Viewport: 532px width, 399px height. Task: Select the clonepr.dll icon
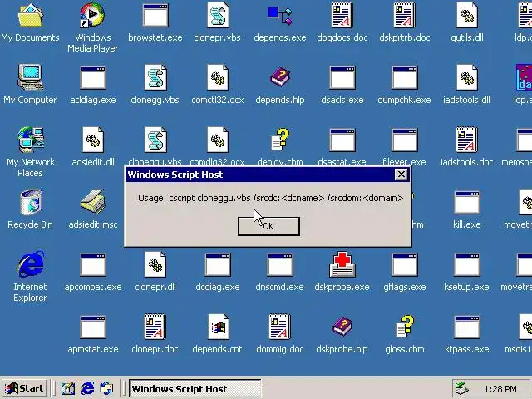[155, 265]
